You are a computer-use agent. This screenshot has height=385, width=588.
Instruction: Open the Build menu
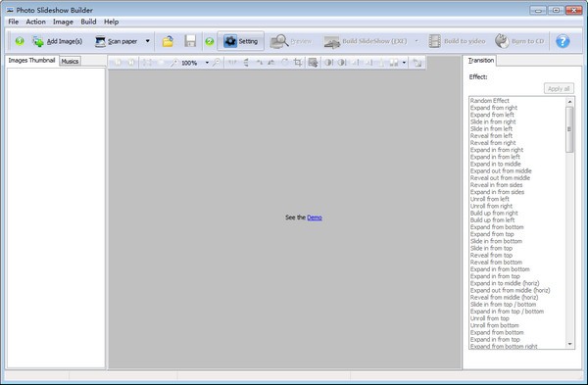pyautogui.click(x=88, y=22)
